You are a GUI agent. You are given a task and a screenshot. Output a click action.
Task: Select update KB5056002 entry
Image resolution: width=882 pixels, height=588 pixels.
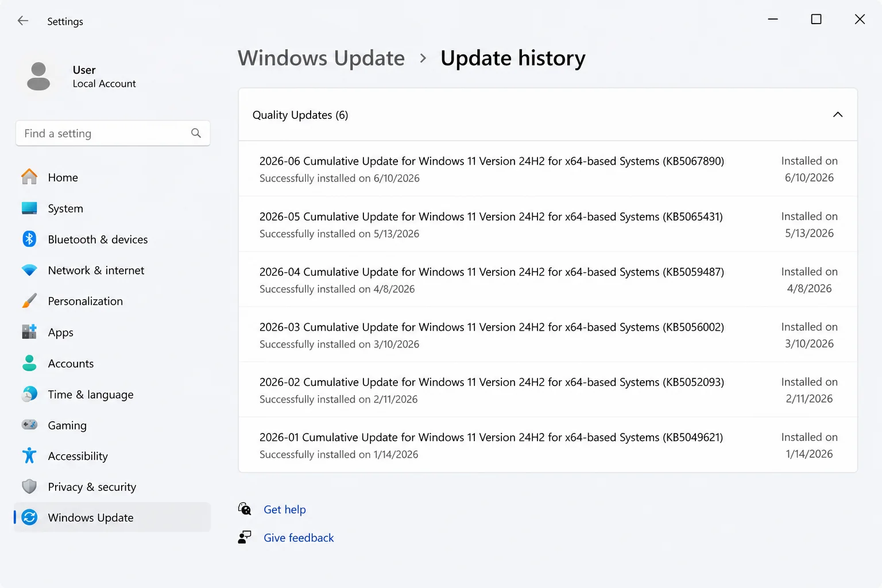[x=548, y=334]
